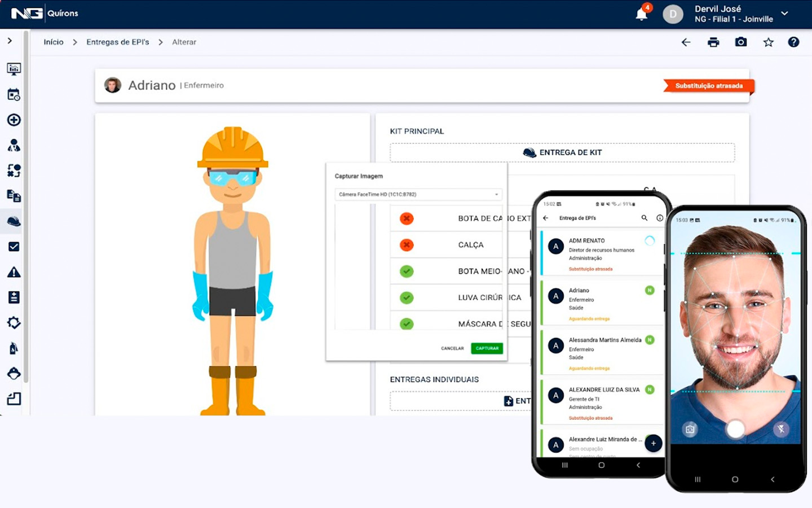The image size is (812, 508).
Task: Click the print icon in toolbar
Action: [713, 42]
